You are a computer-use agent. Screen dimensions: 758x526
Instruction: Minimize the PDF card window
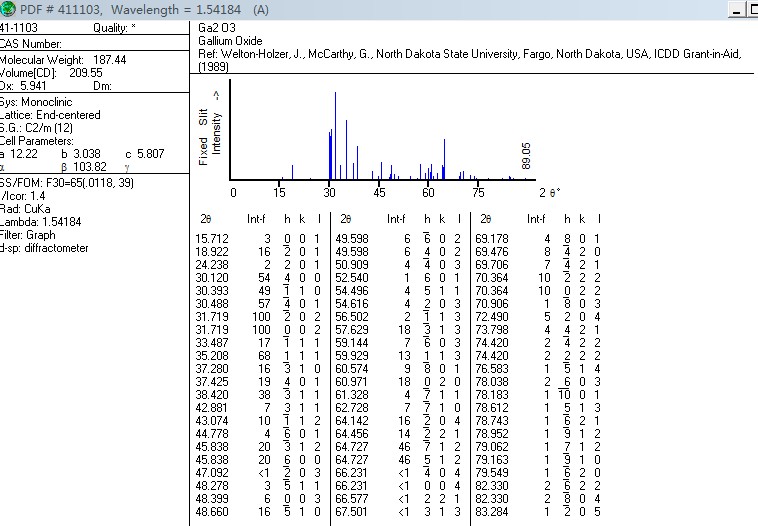[x=737, y=10]
